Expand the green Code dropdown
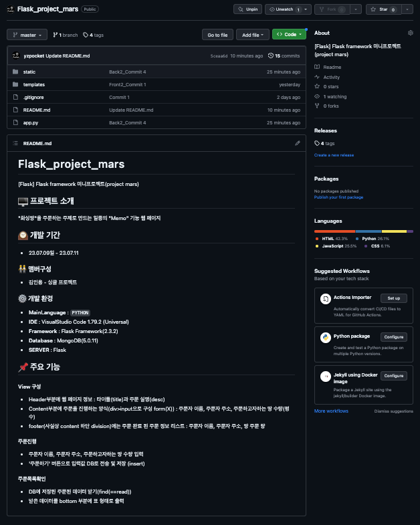The image size is (420, 525). [289, 35]
